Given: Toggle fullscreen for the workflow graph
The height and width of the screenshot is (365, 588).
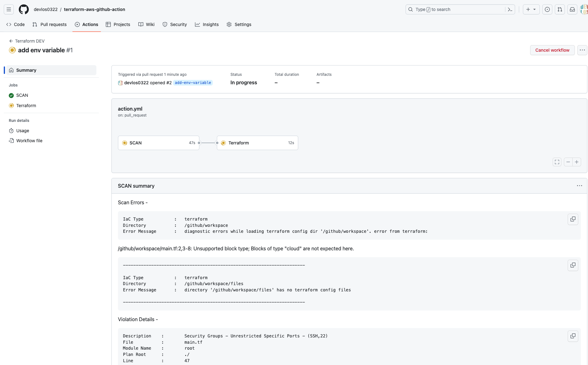Looking at the screenshot, I should coord(557,162).
